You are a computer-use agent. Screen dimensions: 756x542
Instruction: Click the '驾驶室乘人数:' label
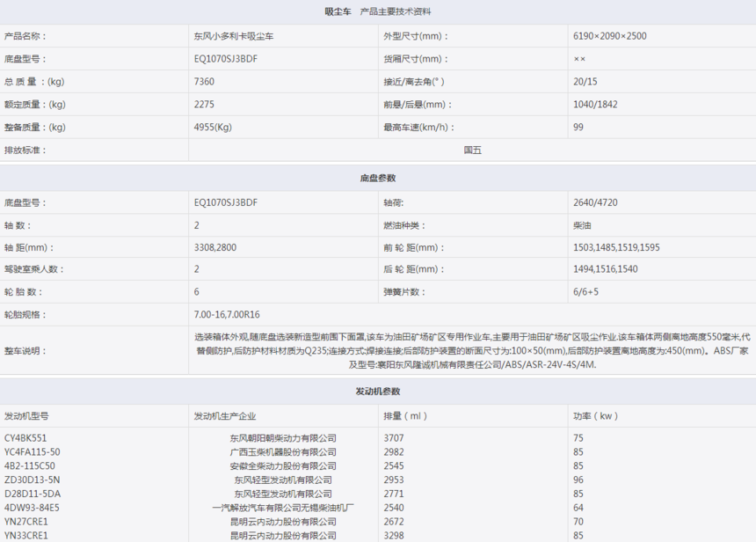[34, 269]
